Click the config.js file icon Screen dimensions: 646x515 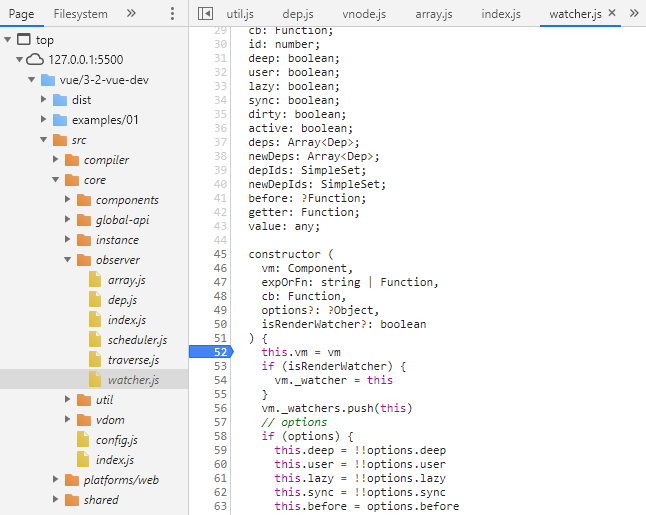[x=83, y=440]
